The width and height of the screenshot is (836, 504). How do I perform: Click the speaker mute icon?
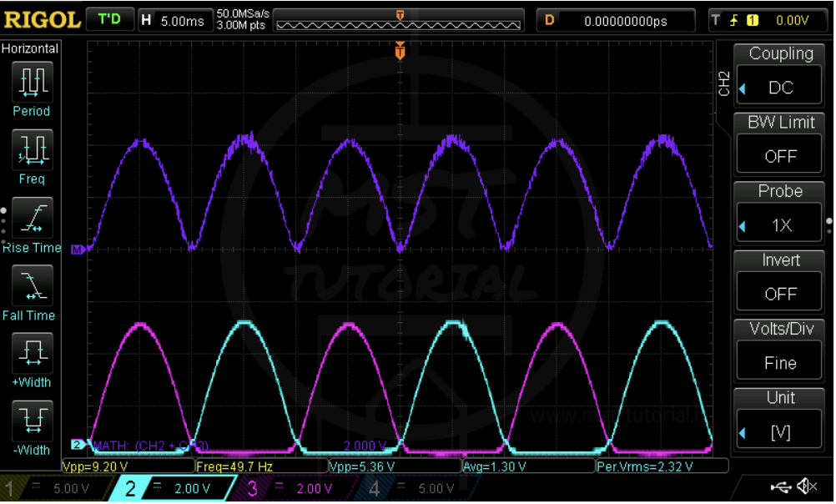click(x=807, y=486)
